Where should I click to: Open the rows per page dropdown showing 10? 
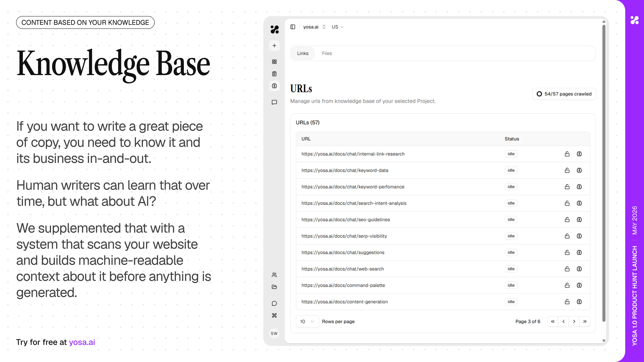(x=307, y=322)
